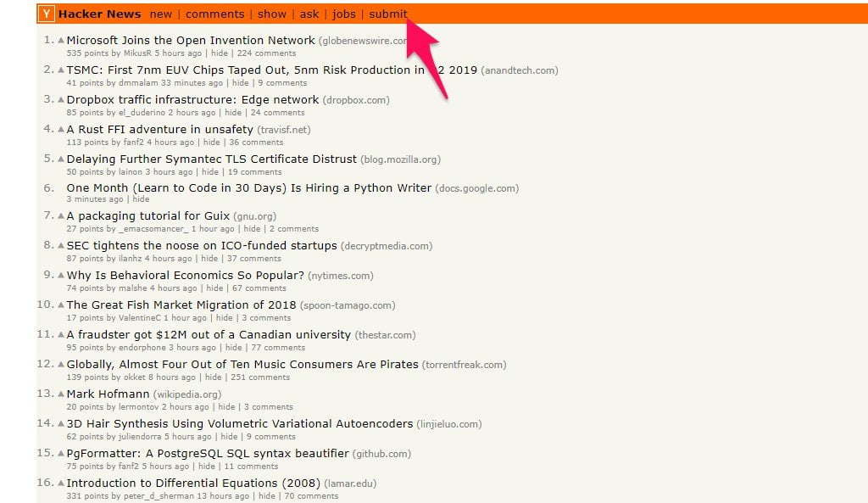
Task: Open the TSMC First 7nm EUV Chips article
Action: point(272,70)
